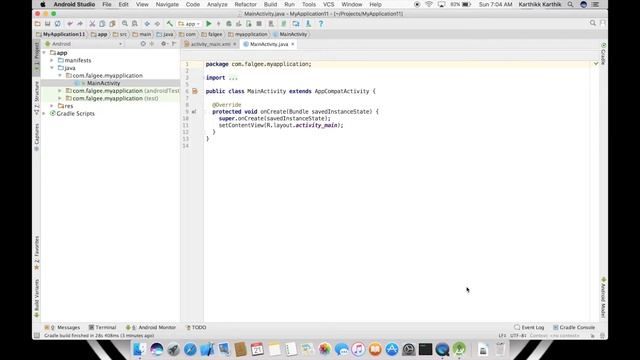Click the Make Project hammer icon

pos(170,24)
